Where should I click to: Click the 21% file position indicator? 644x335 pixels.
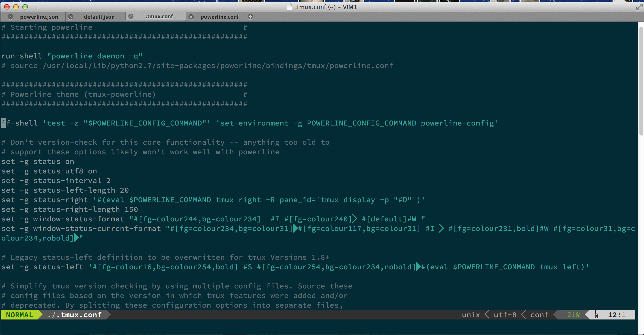(x=573, y=315)
